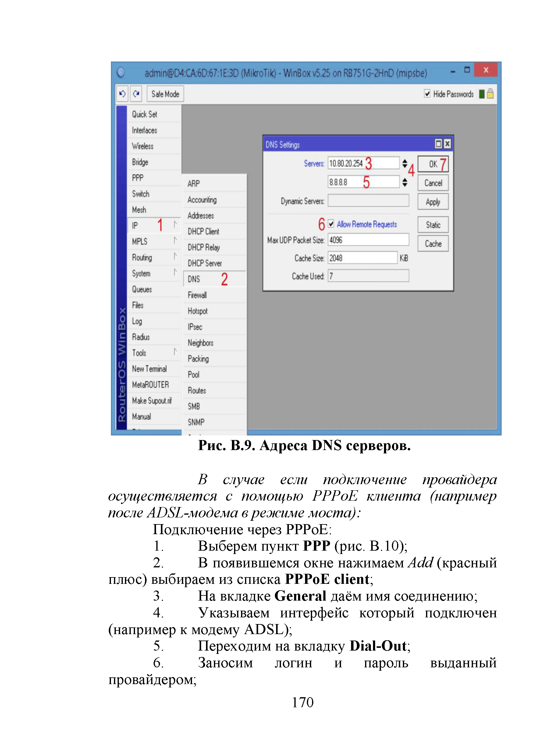Click the Redo arrow icon in toolbar
The image size is (533, 756).
tap(136, 94)
